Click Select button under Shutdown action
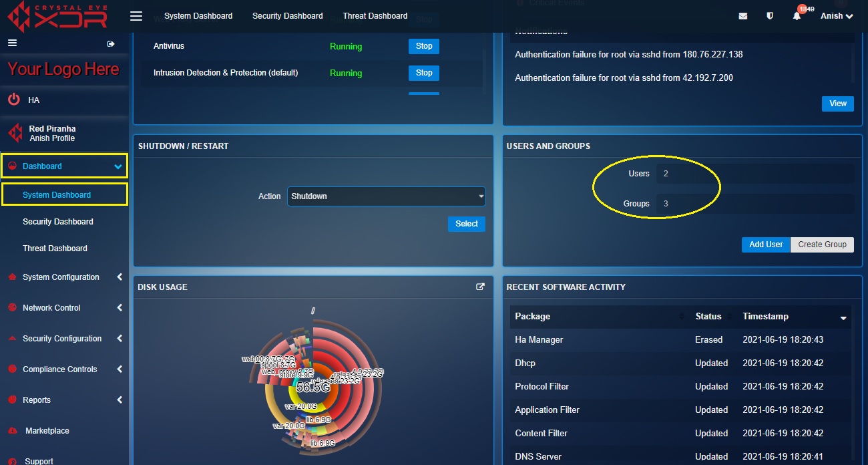Viewport: 868px width, 465px height. point(467,224)
